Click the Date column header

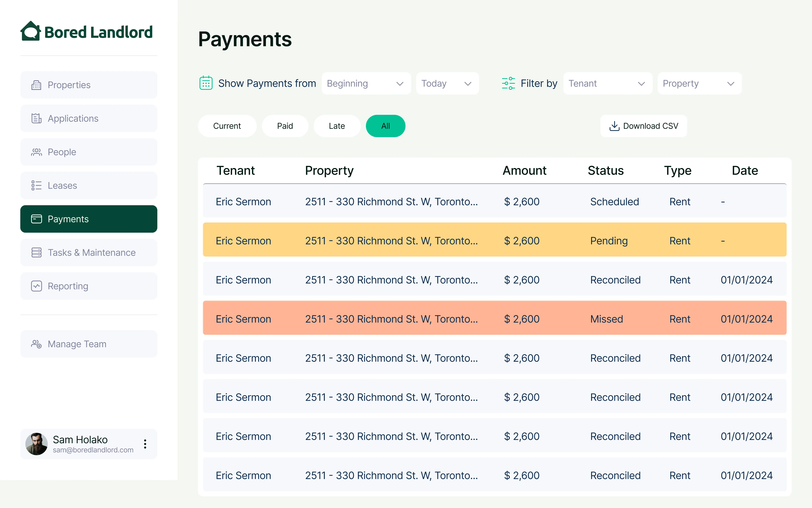pos(745,171)
